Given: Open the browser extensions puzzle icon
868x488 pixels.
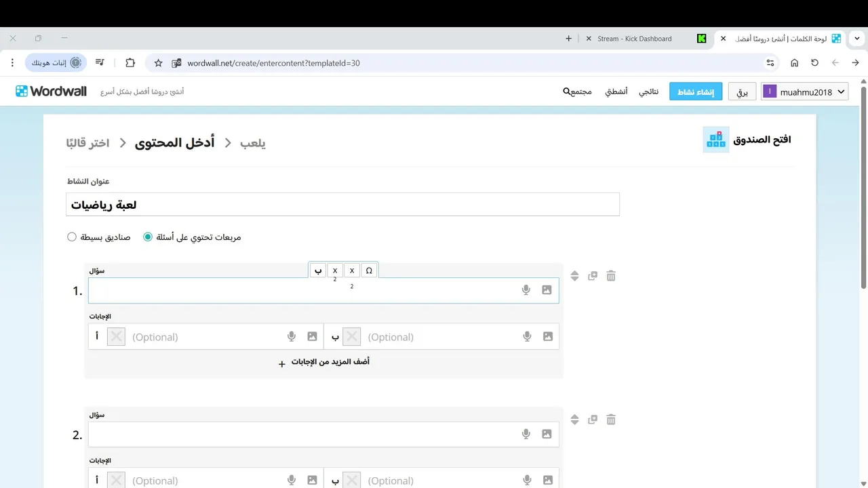Looking at the screenshot, I should click(x=130, y=63).
